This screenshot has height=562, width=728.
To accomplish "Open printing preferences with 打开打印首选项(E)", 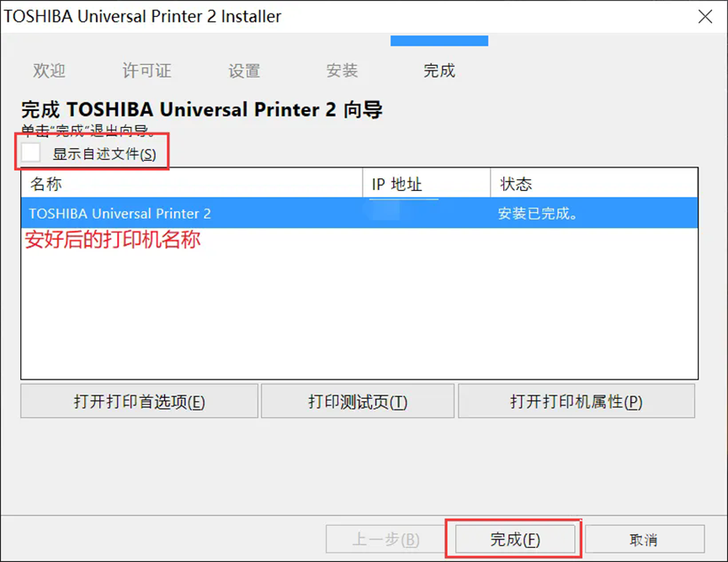I will (x=139, y=401).
